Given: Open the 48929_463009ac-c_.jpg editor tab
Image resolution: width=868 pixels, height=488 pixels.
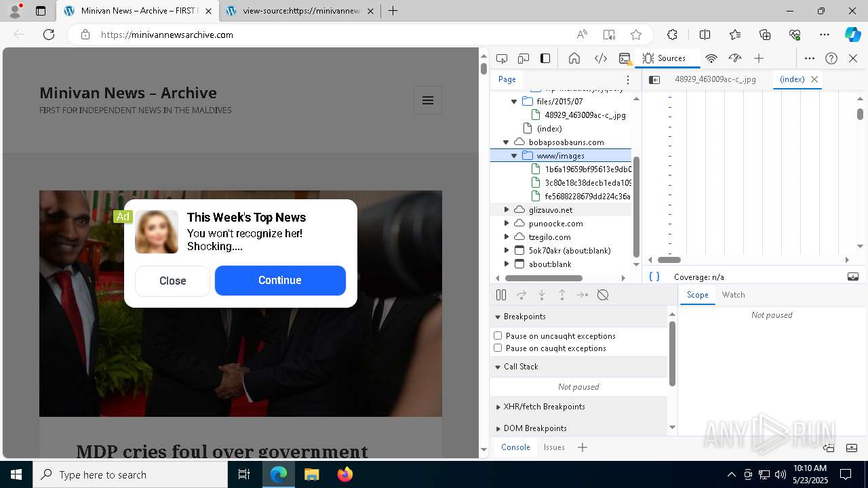Looking at the screenshot, I should pos(715,79).
